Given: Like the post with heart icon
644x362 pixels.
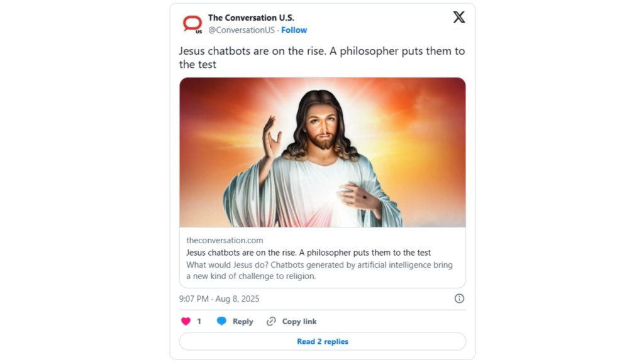Looking at the screenshot, I should tap(186, 321).
